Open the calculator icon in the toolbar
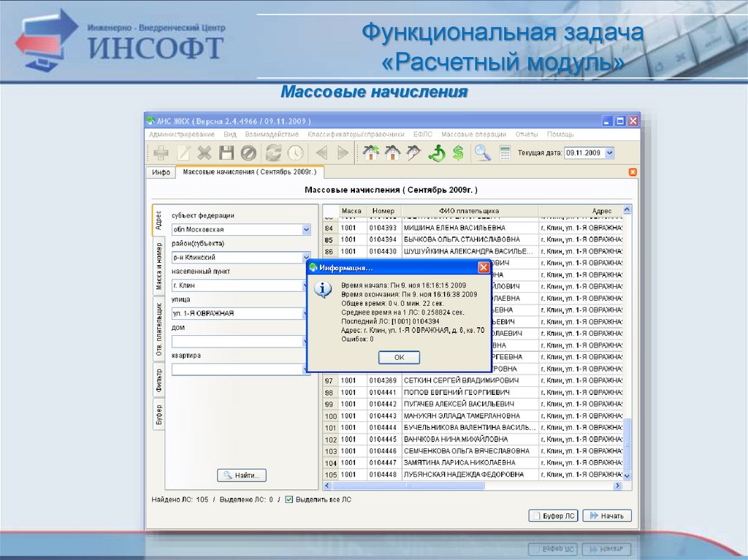 coord(504,153)
